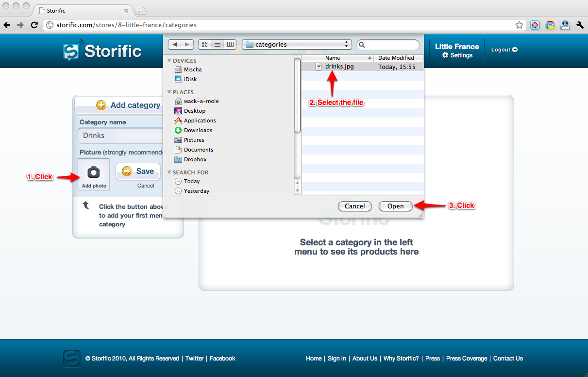Bookmark page with the star icon
Viewport: 588px width, 377px height.
point(519,25)
